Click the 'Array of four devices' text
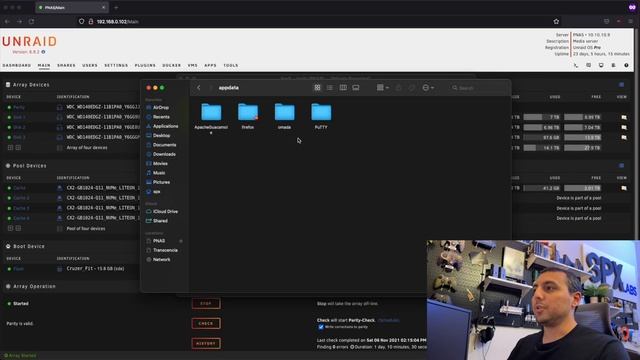Viewport: 640px width, 360px height. click(x=87, y=148)
